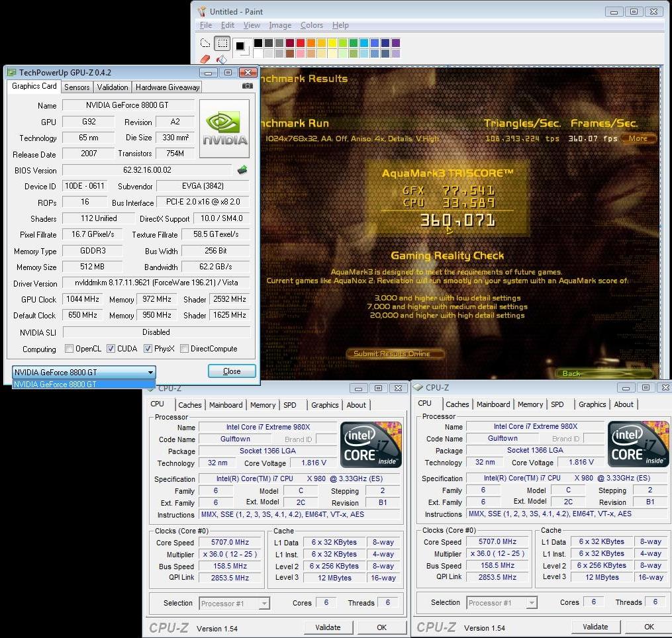Open the Help menu in Paint
The width and height of the screenshot is (672, 638).
[340, 25]
